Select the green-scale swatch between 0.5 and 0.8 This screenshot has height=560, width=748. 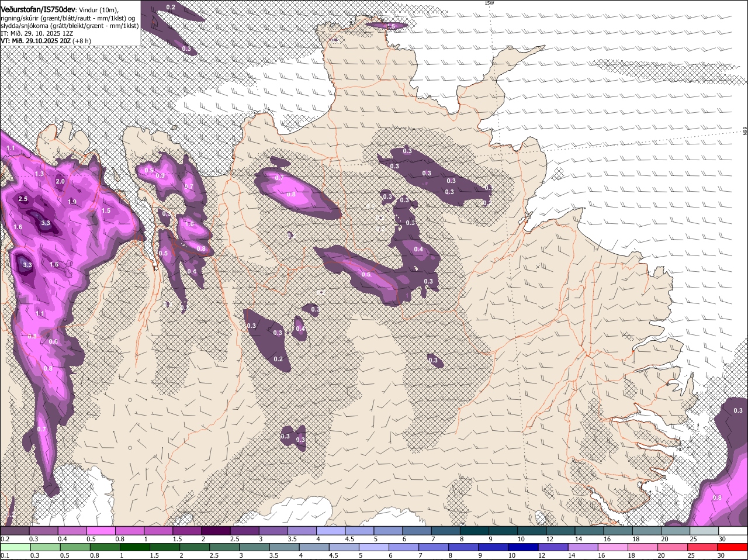coord(77,547)
